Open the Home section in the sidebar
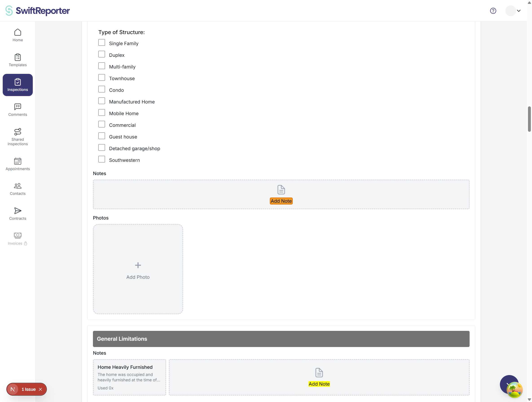Image resolution: width=532 pixels, height=402 pixels. tap(17, 35)
